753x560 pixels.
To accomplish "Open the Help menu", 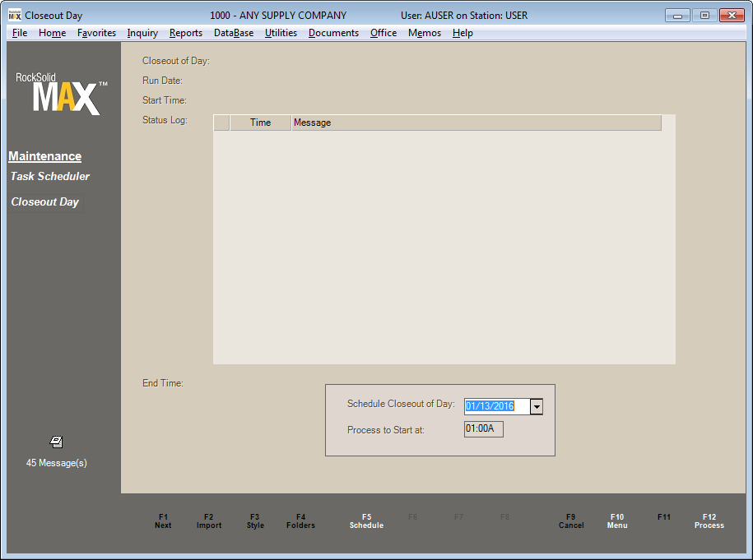I will pyautogui.click(x=462, y=33).
